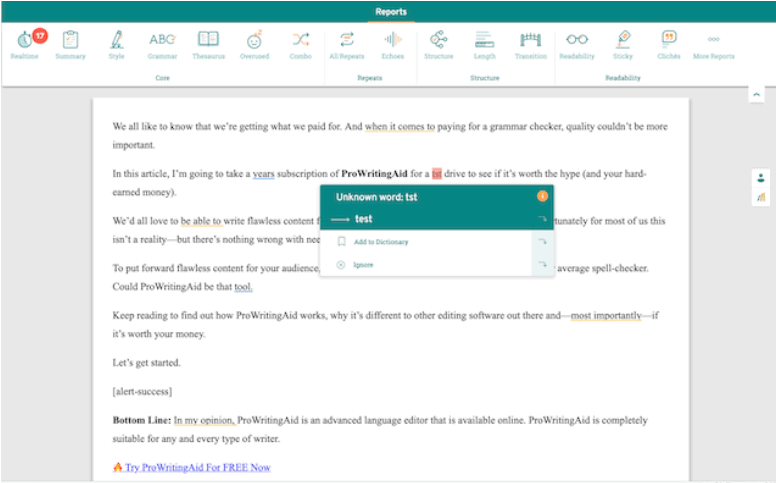
Task: Click the highlighted misspelled word 'tst'
Action: tap(436, 174)
